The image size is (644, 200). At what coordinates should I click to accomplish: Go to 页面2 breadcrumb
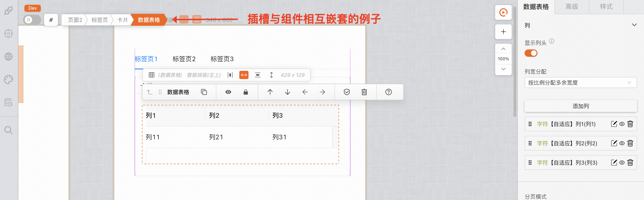75,20
